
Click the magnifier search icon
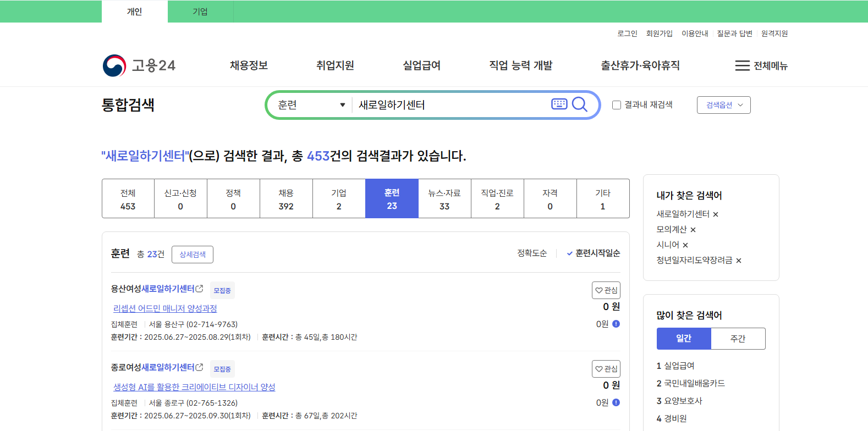coord(580,104)
